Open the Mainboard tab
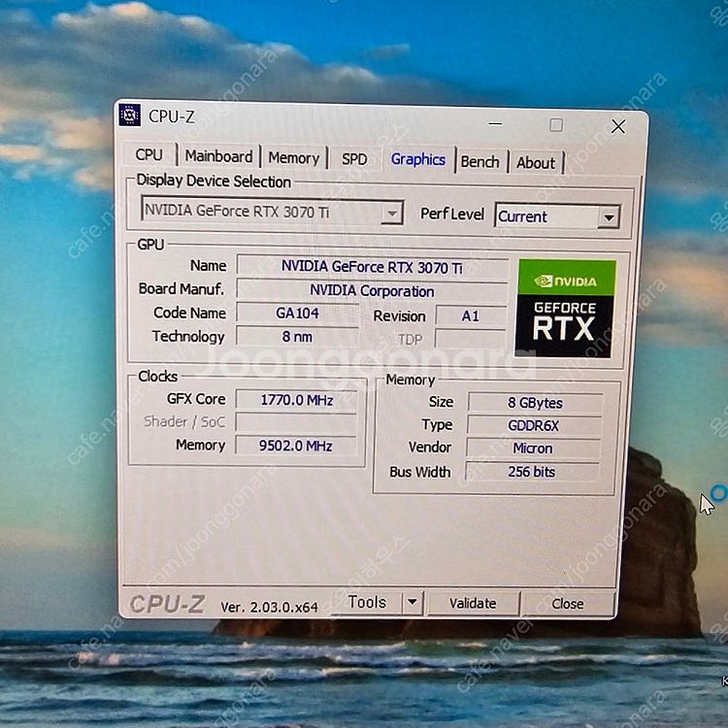The image size is (728, 728). [x=218, y=156]
